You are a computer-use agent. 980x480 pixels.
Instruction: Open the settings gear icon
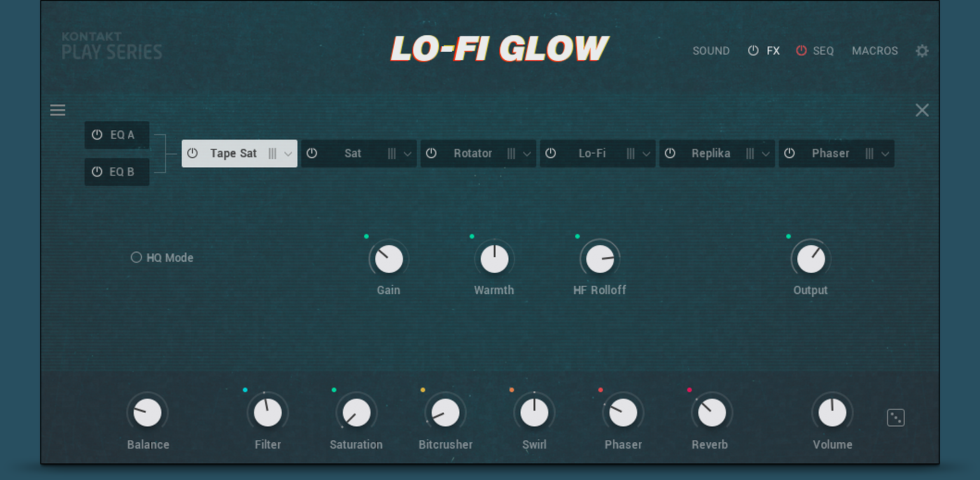923,51
